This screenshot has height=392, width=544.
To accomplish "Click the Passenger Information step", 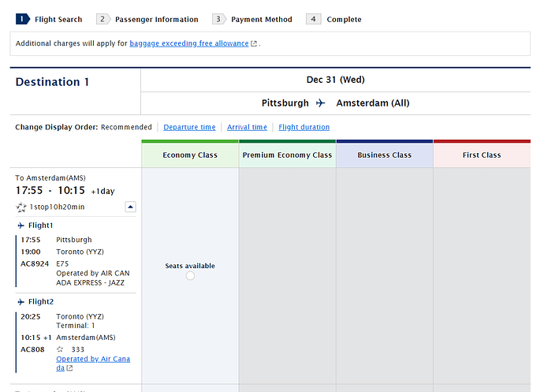I will (x=156, y=19).
